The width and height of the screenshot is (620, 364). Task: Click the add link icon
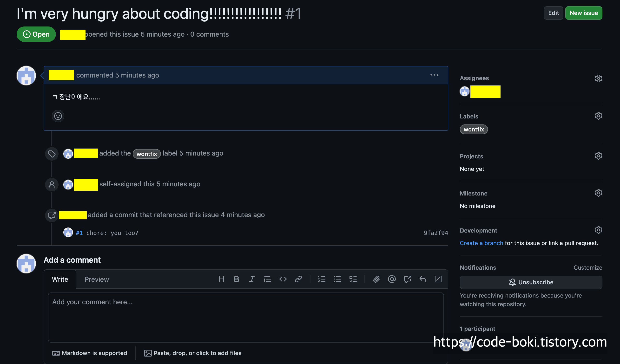[298, 279]
